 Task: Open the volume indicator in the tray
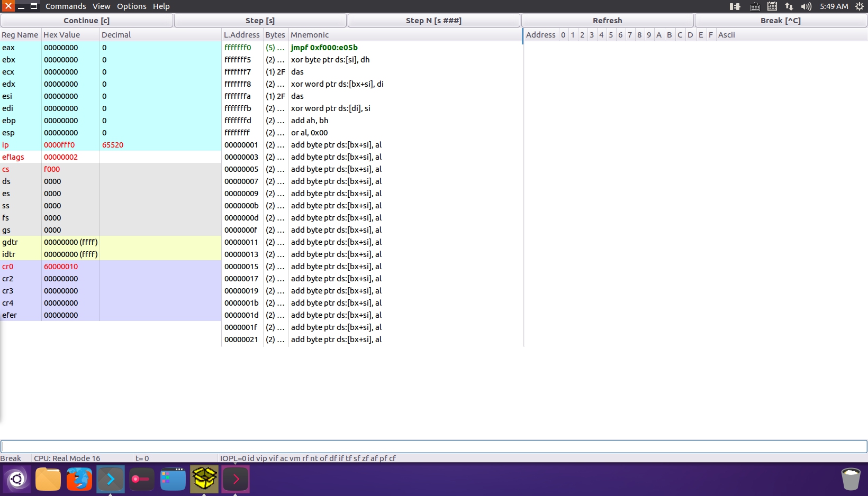pos(806,6)
